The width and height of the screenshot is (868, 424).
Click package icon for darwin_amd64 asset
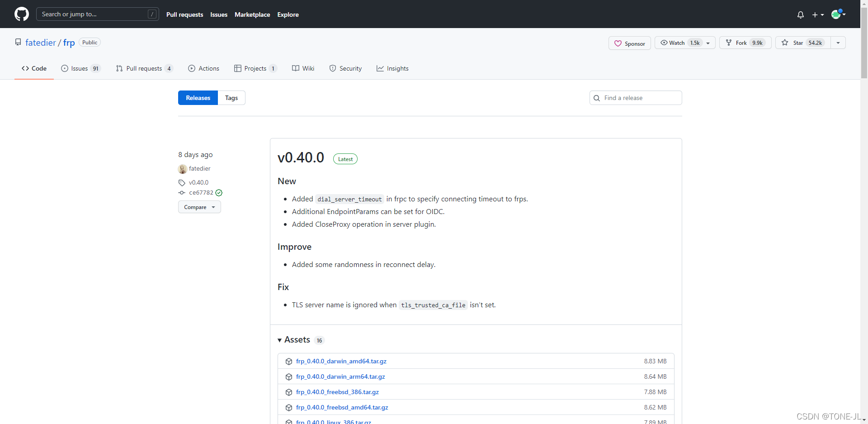[289, 362]
